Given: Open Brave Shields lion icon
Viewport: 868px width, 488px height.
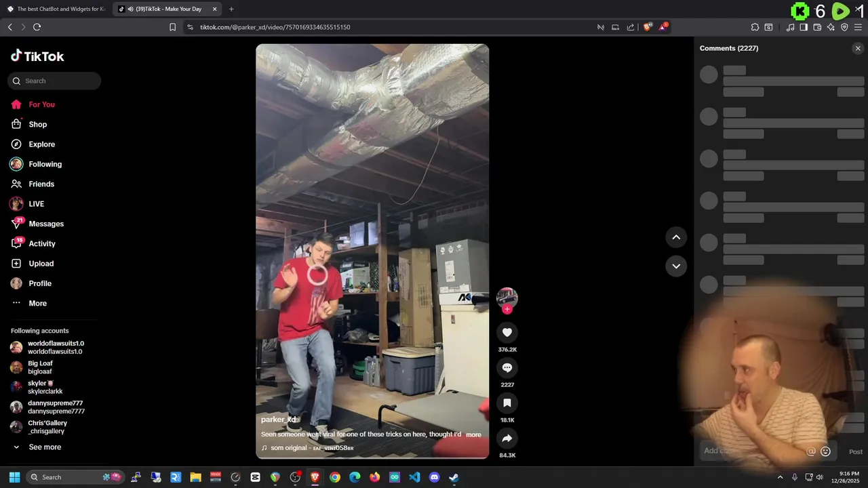Looking at the screenshot, I should point(648,27).
